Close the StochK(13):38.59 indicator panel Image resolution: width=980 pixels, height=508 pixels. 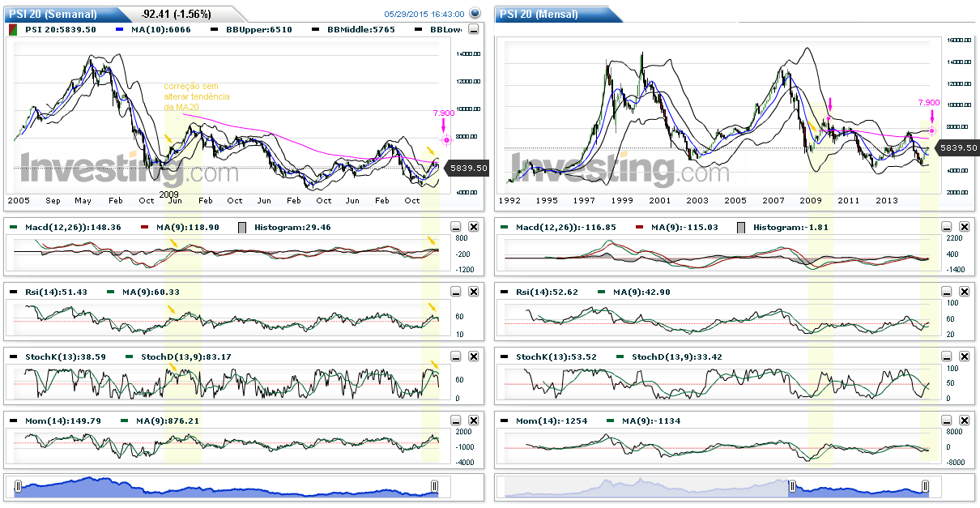474,356
